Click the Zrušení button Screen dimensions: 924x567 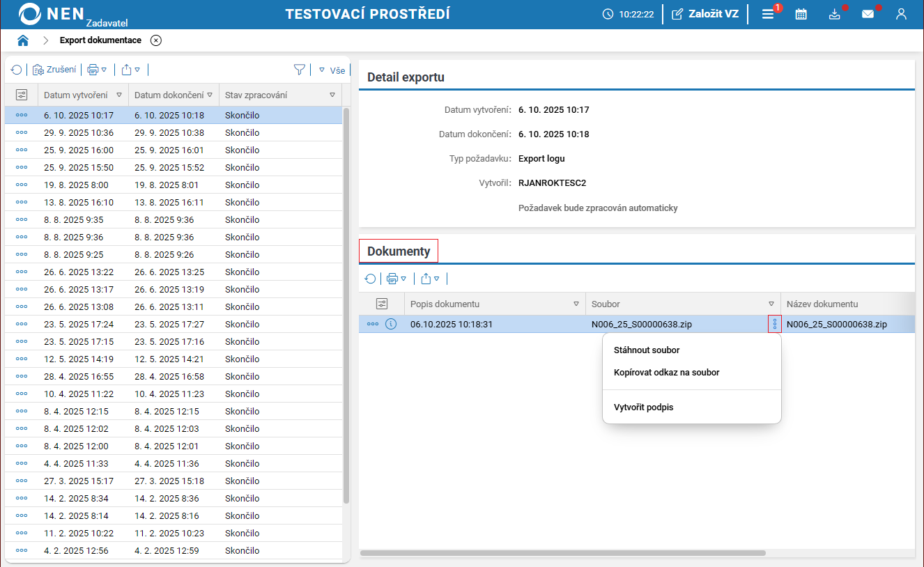[x=54, y=70]
